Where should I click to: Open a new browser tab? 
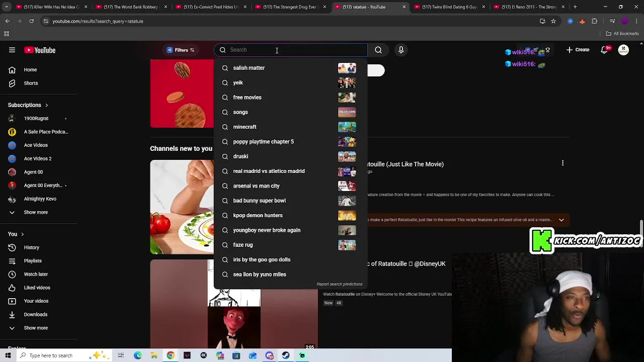click(575, 7)
